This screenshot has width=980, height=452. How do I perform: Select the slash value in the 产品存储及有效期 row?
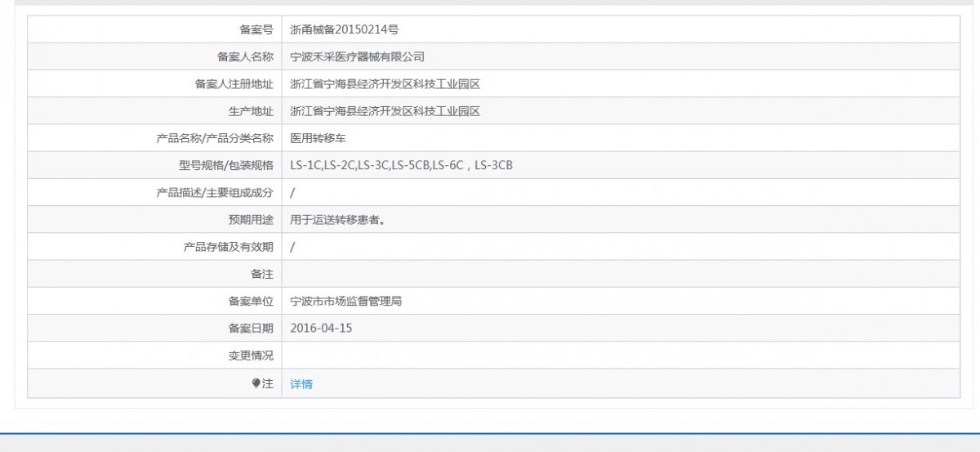coord(292,247)
